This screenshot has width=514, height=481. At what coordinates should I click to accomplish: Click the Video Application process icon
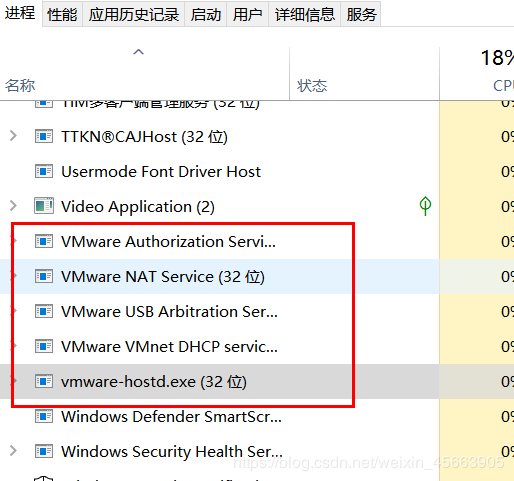click(44, 206)
